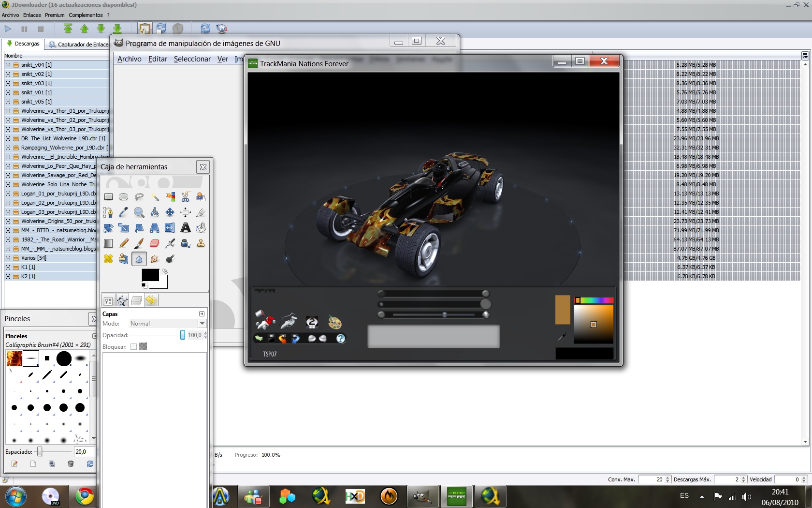
Task: Expand the DR_The_List_Wolverine package
Action: (x=8, y=138)
